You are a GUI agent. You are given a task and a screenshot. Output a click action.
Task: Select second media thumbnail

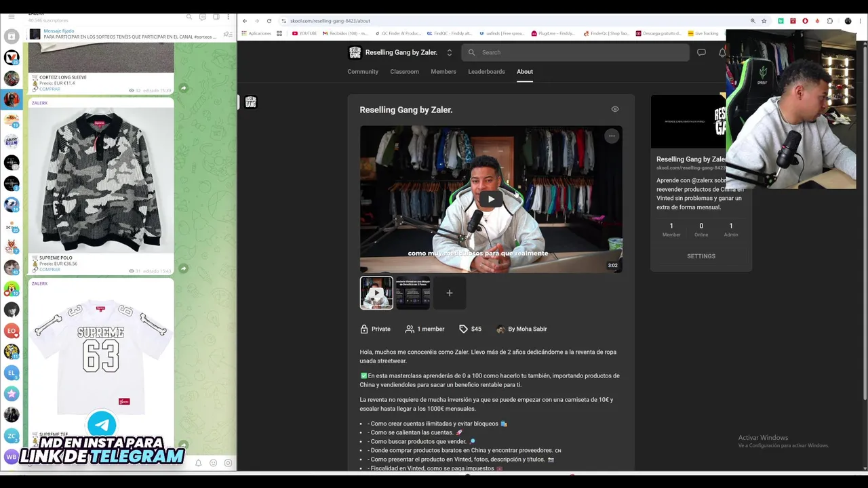[x=413, y=293]
